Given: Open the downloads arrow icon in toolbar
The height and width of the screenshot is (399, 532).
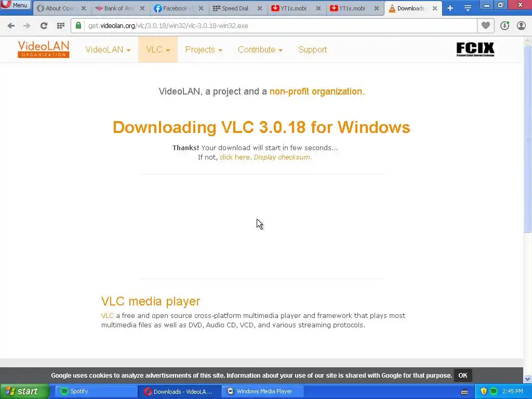Looking at the screenshot, I should click(x=505, y=26).
